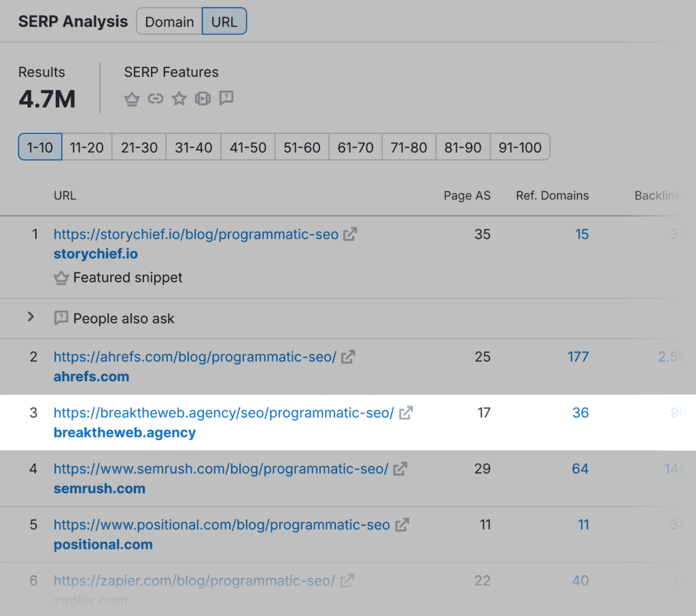Viewport: 696px width, 616px height.
Task: Click the People also ask icon in SERP Features
Action: tap(226, 99)
